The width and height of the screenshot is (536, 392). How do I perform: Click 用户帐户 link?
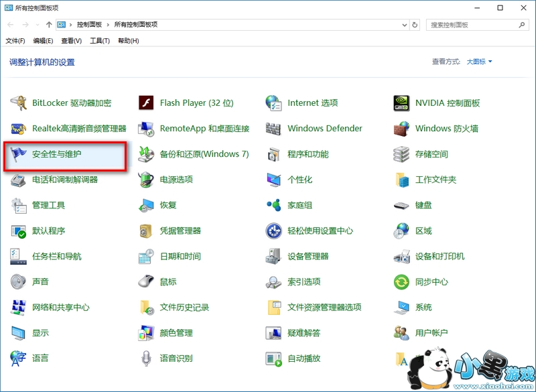coord(431,333)
